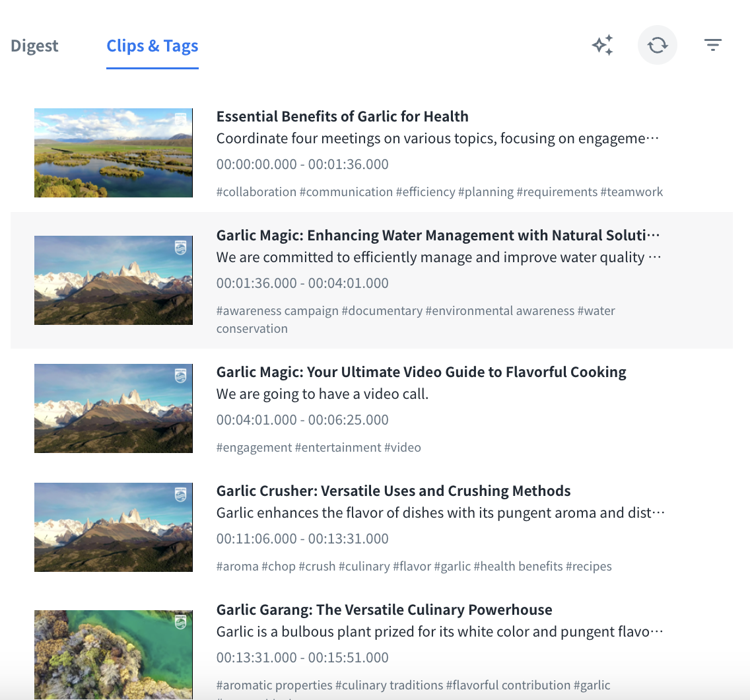Jump to timestamp 00:11:06.000 - 00:13:31.000
Viewport: 750px width, 700px height.
(302, 539)
